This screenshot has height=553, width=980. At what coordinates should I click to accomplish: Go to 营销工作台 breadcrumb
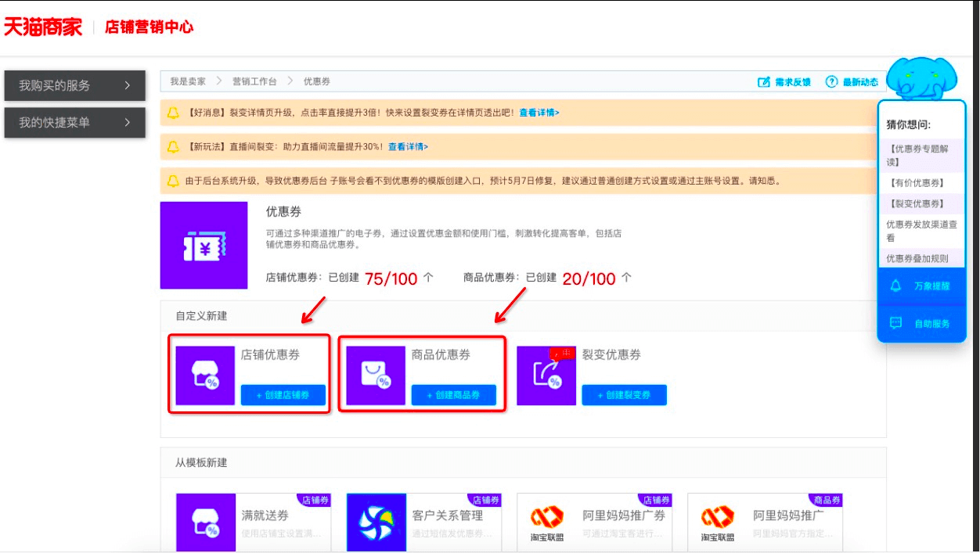coord(254,81)
